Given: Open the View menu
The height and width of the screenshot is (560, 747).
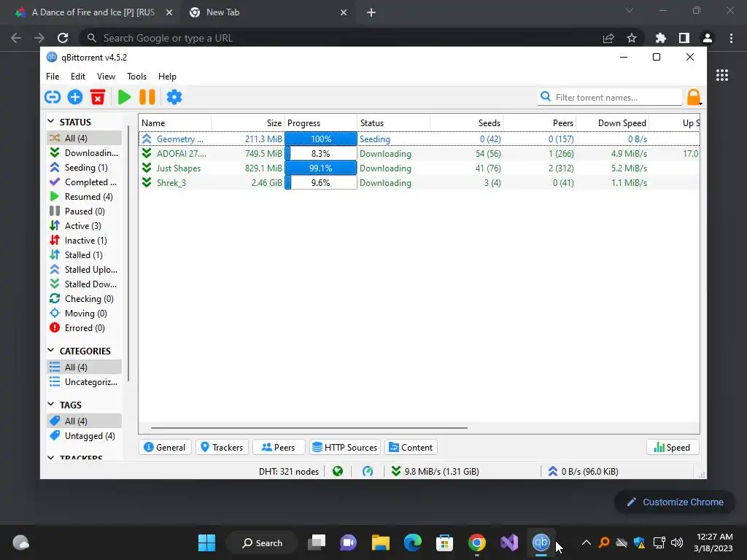Looking at the screenshot, I should click(106, 76).
